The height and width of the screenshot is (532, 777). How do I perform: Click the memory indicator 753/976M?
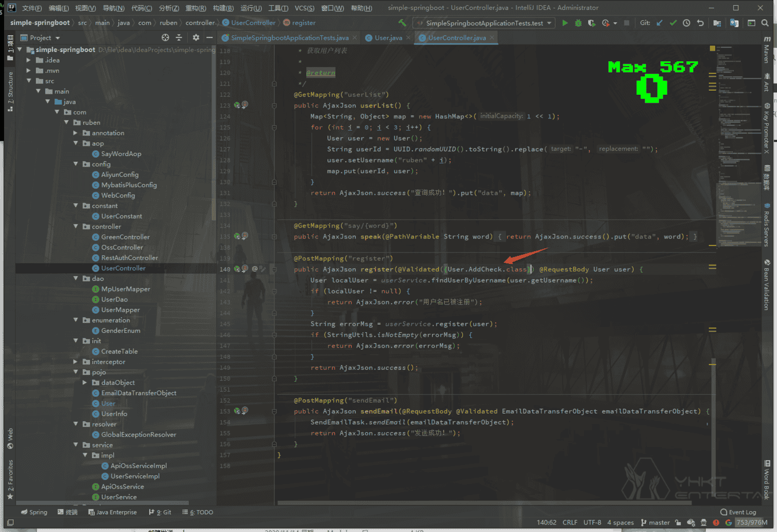pyautogui.click(x=751, y=522)
